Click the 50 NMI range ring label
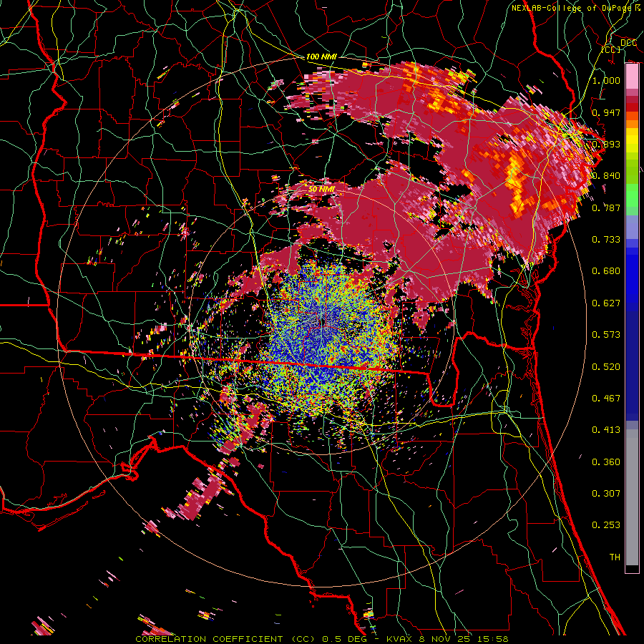644x644 pixels. click(321, 190)
